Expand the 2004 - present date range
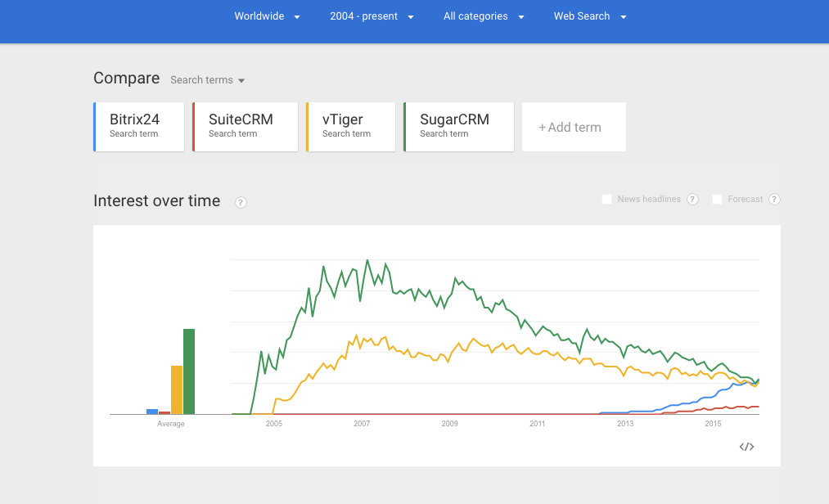This screenshot has height=504, width=829. tap(372, 16)
